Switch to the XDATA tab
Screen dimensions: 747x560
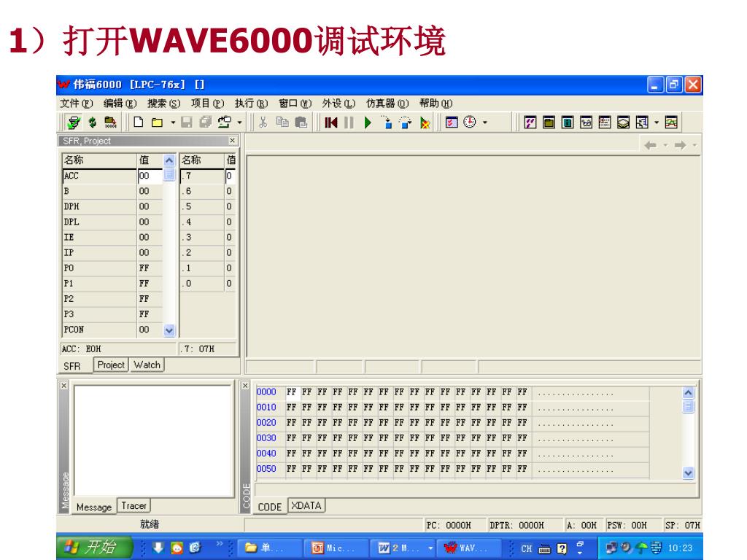pyautogui.click(x=306, y=506)
